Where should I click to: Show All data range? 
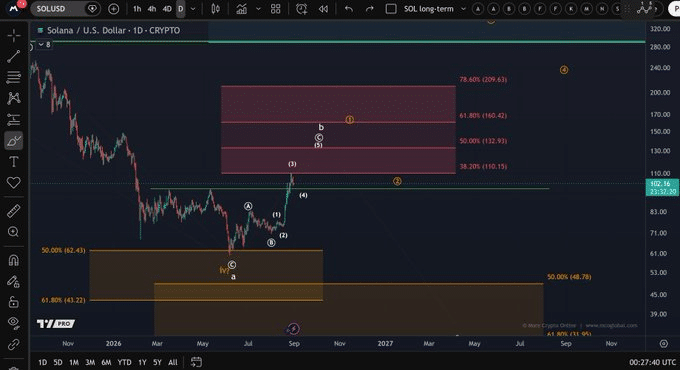(173, 362)
